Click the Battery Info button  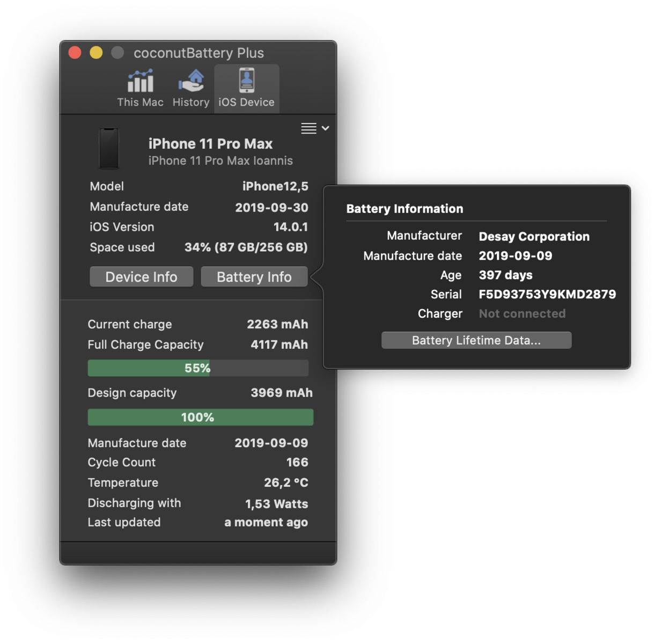[x=254, y=277]
